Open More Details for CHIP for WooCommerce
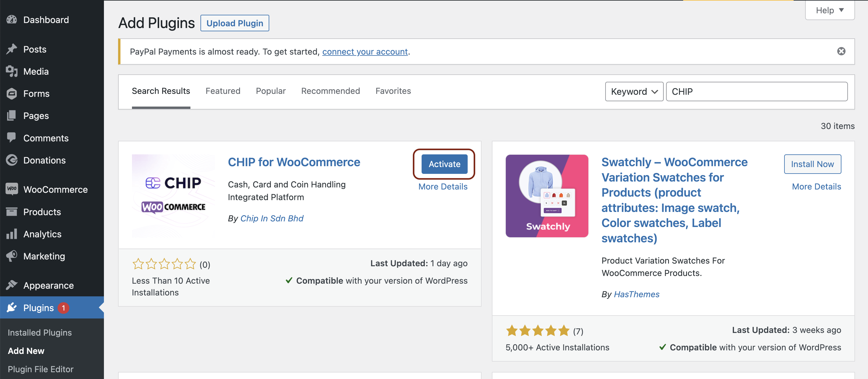Image resolution: width=868 pixels, height=379 pixels. (443, 186)
